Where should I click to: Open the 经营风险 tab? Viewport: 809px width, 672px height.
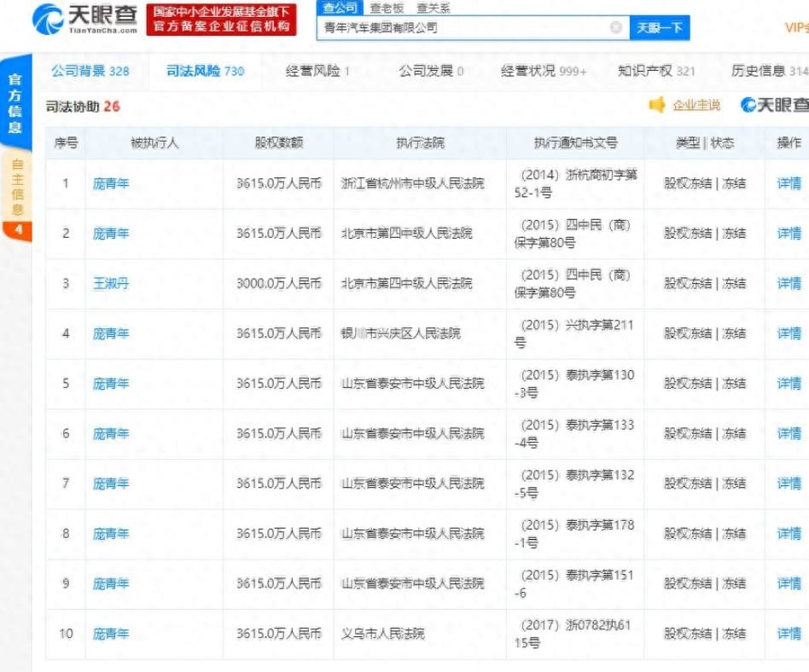point(317,71)
